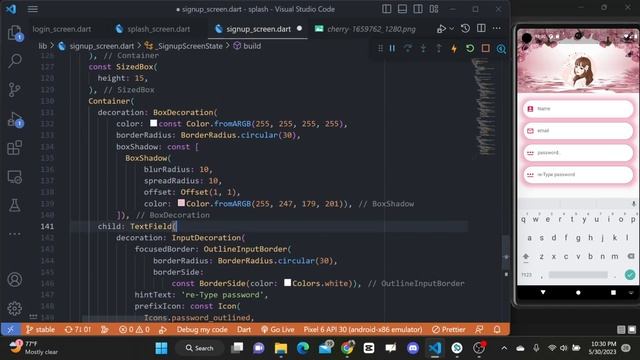Open the Accounts menu
This screenshot has height=360, width=640.
(x=15, y=280)
